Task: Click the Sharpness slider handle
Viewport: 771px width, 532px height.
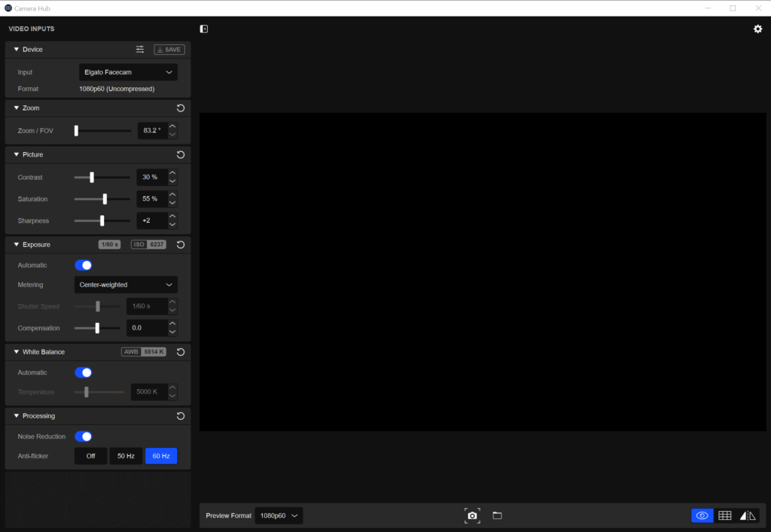Action: tap(102, 220)
